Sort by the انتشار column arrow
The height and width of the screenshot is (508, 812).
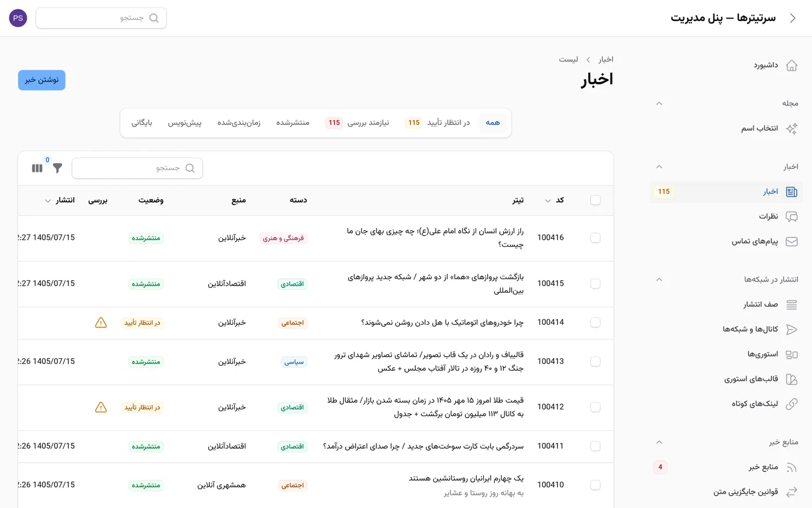pyautogui.click(x=48, y=201)
